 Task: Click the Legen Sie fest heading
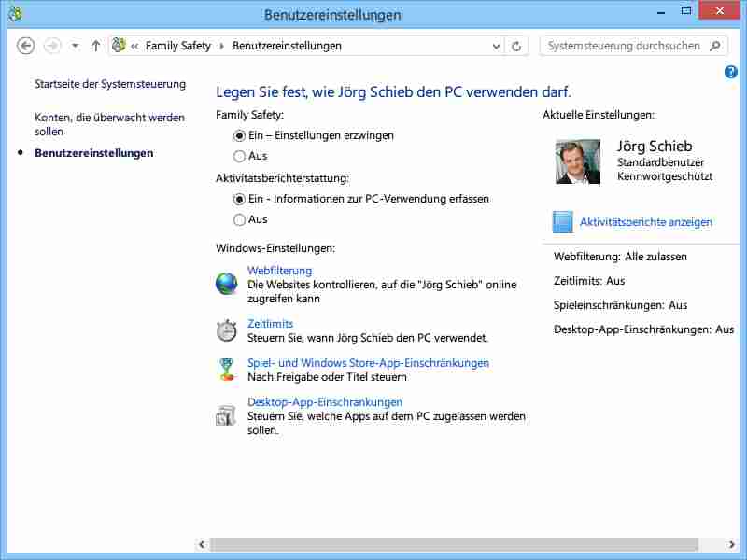click(393, 91)
